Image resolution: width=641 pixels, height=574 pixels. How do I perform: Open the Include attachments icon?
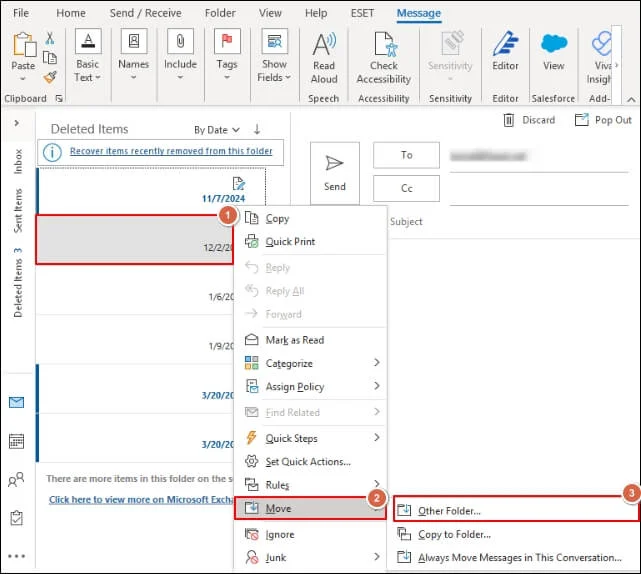tap(180, 41)
